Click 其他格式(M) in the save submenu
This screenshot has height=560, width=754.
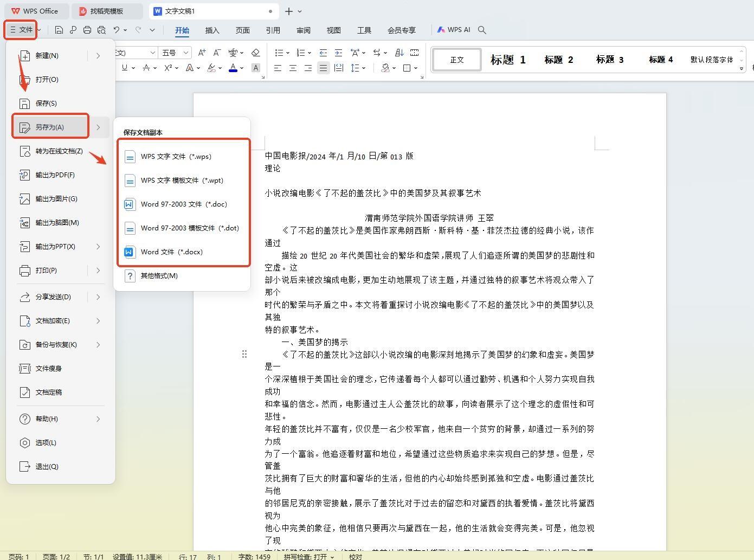pos(159,275)
